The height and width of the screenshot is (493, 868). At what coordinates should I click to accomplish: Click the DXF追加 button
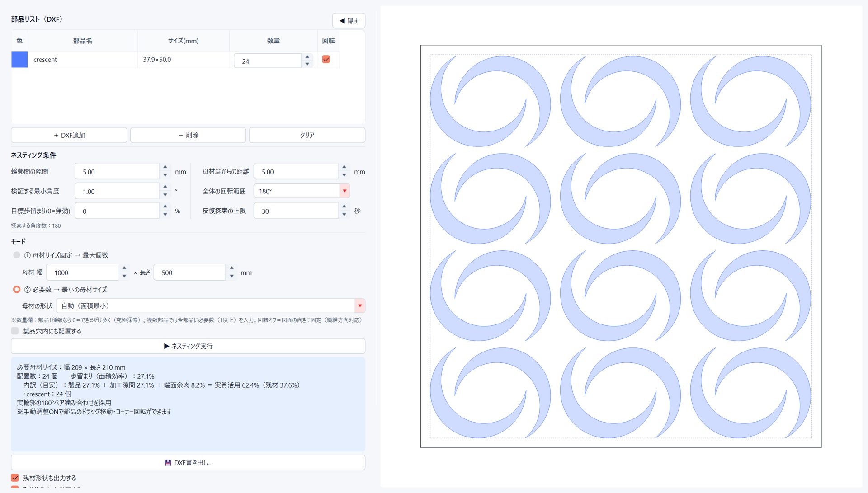tap(69, 135)
